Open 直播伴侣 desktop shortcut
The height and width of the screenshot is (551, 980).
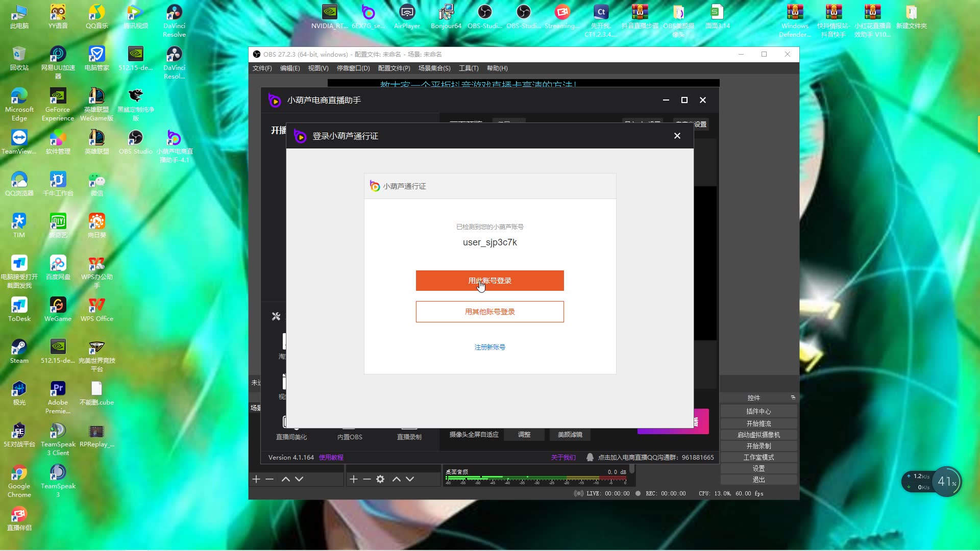pyautogui.click(x=19, y=518)
